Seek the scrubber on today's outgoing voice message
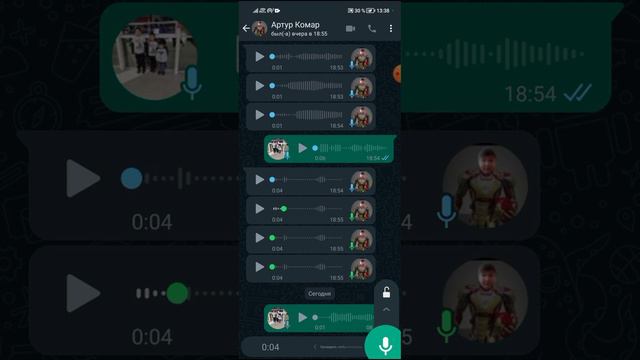640x360 pixels. [315, 317]
